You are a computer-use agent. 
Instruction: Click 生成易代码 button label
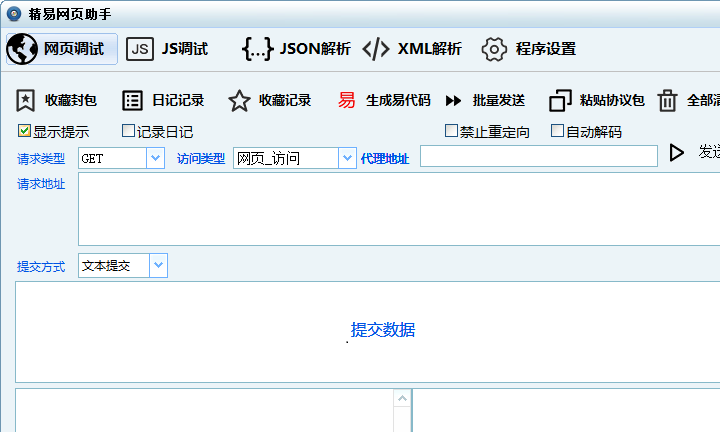click(x=398, y=100)
